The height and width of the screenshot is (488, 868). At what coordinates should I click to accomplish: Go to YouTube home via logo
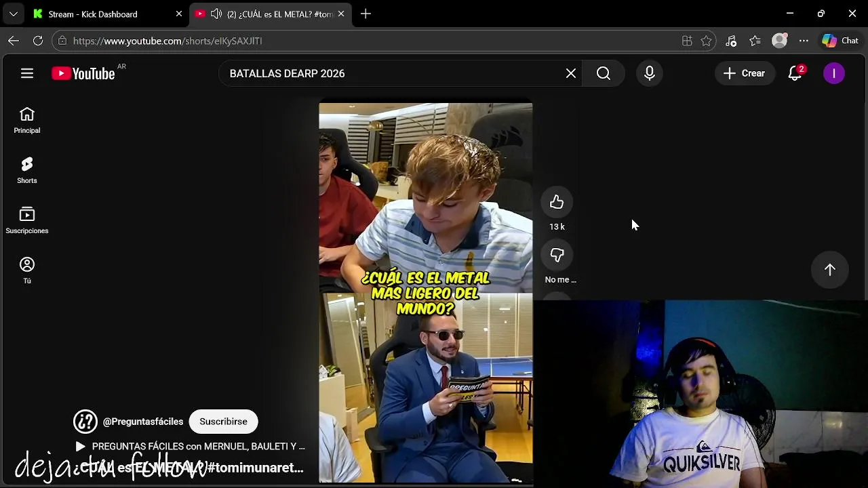[83, 73]
